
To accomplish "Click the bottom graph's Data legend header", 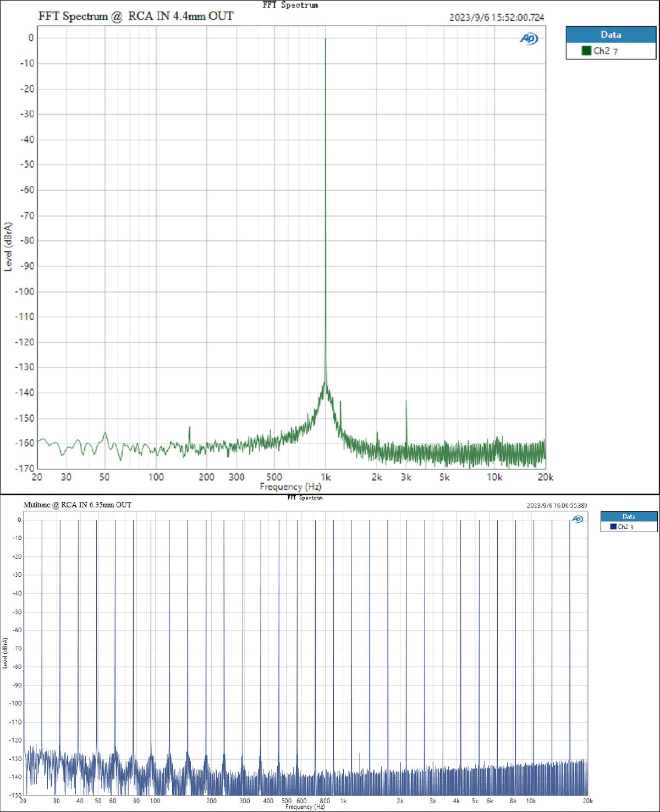I will 629,517.
